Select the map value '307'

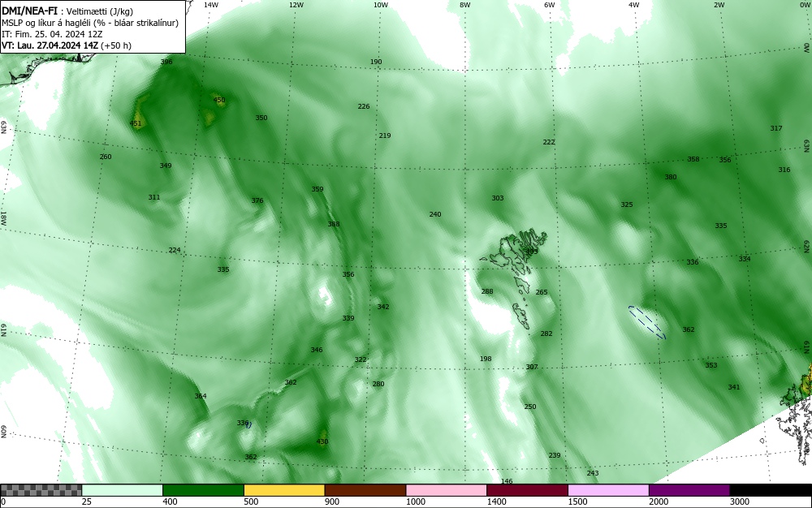coord(532,367)
